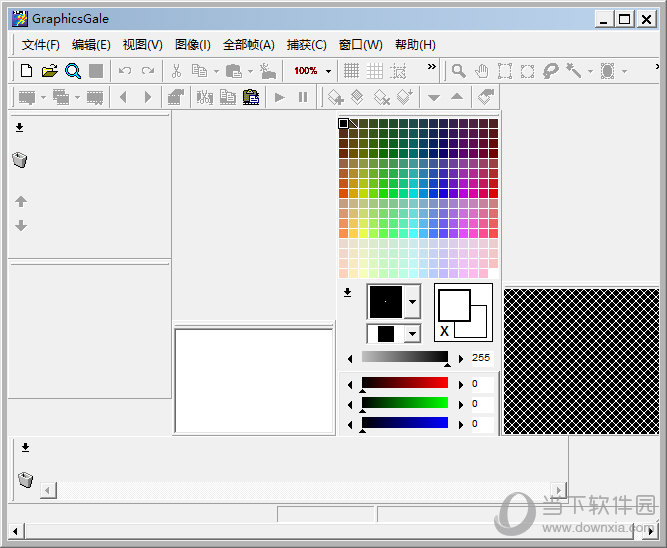Click the Open folder icon
This screenshot has height=548, width=667.
click(49, 71)
